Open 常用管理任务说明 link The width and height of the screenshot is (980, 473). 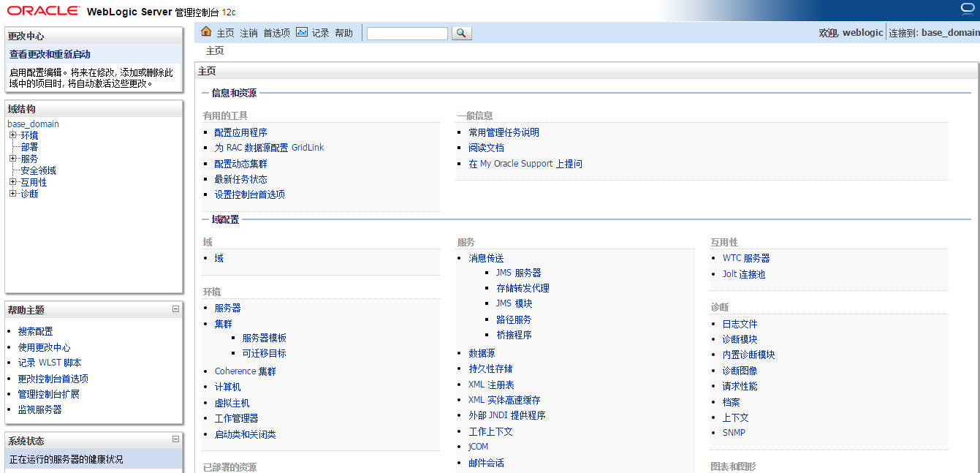[x=504, y=132]
